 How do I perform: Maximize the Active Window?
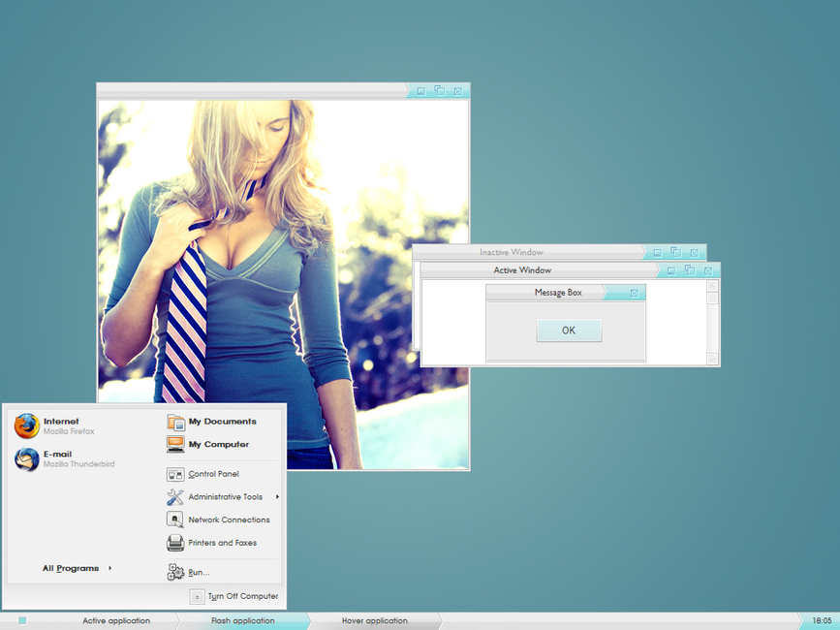click(690, 270)
